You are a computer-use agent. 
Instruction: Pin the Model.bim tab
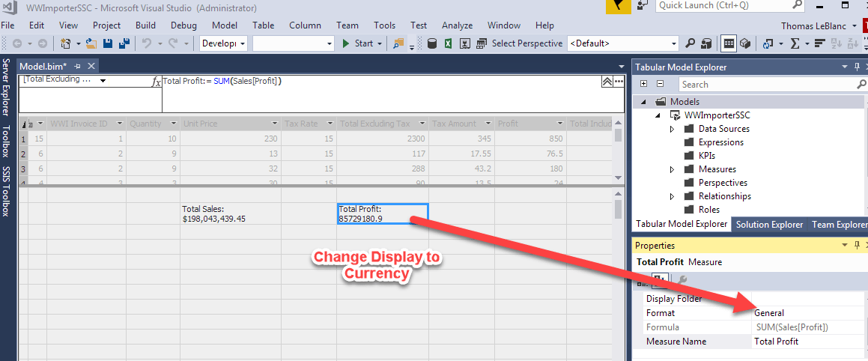tap(78, 66)
